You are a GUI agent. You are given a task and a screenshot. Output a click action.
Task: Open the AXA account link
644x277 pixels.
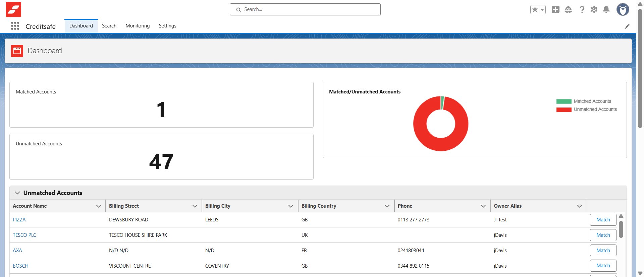pos(17,251)
